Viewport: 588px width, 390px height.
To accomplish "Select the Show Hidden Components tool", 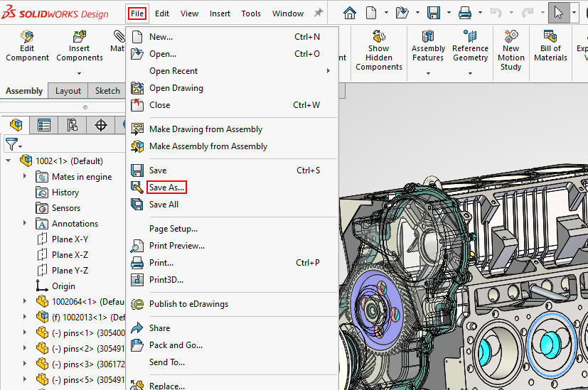I will (x=379, y=48).
